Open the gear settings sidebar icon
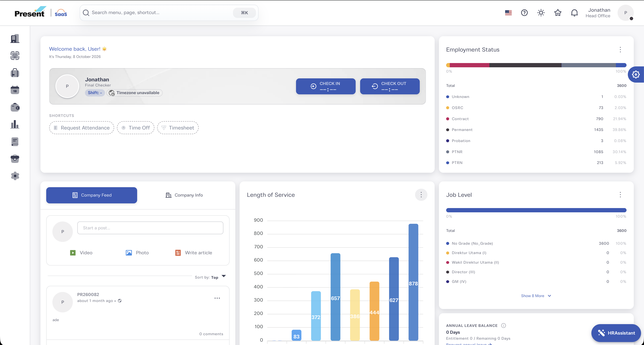The image size is (644, 345). pos(15,176)
